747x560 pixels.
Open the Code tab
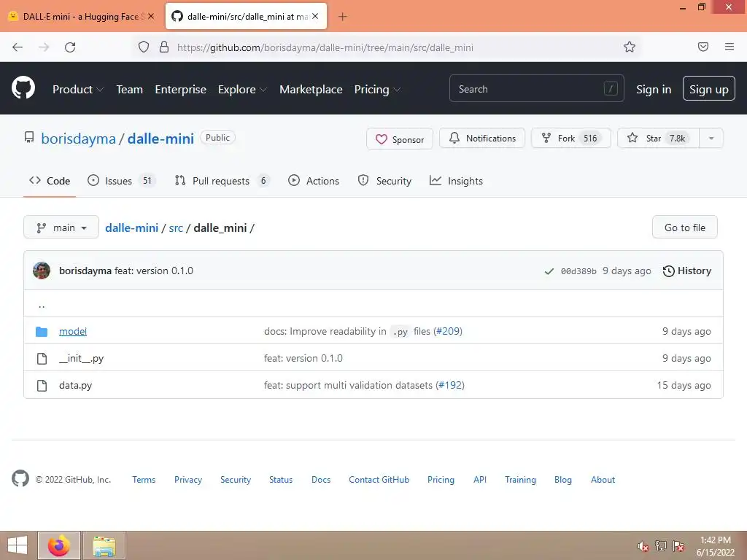50,181
